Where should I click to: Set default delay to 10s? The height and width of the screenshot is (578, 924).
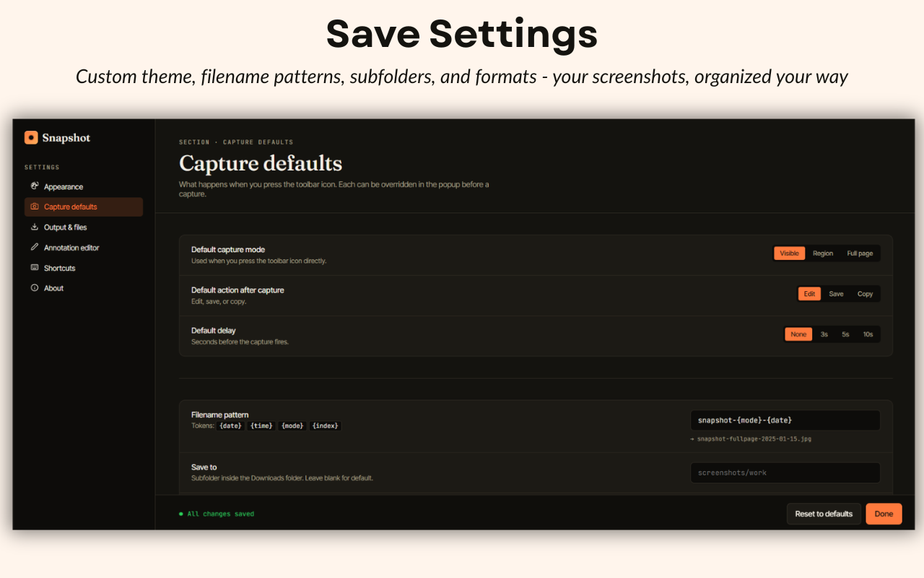coord(868,335)
